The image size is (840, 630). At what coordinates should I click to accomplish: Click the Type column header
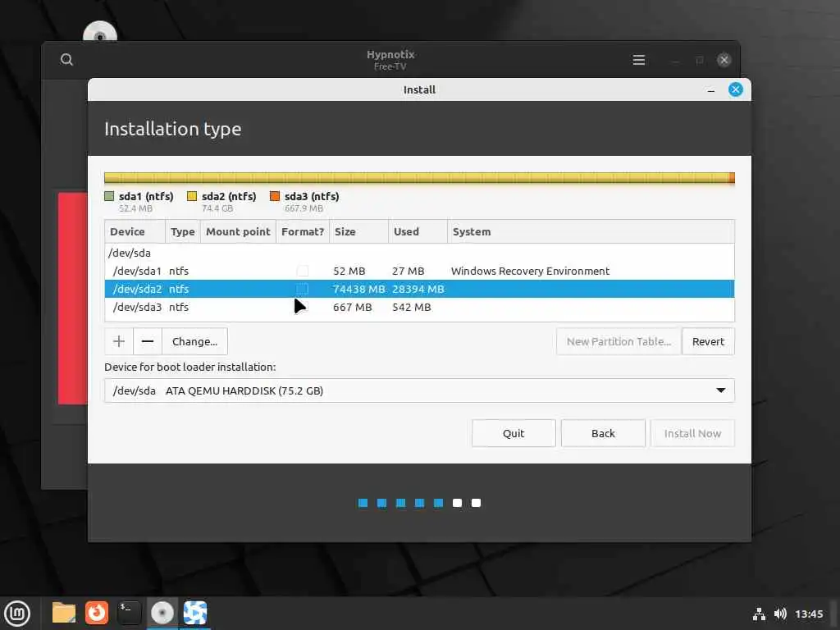[183, 231]
